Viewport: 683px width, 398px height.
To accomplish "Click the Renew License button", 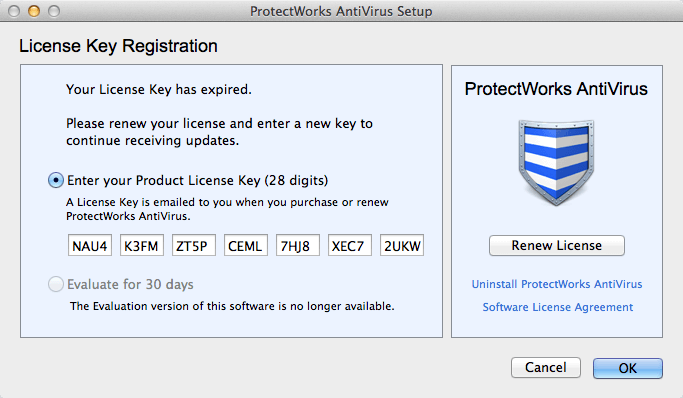I will [557, 246].
